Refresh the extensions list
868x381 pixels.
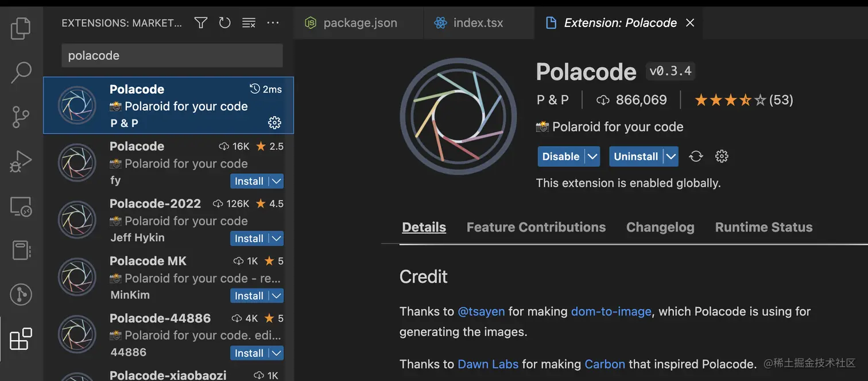pos(224,22)
